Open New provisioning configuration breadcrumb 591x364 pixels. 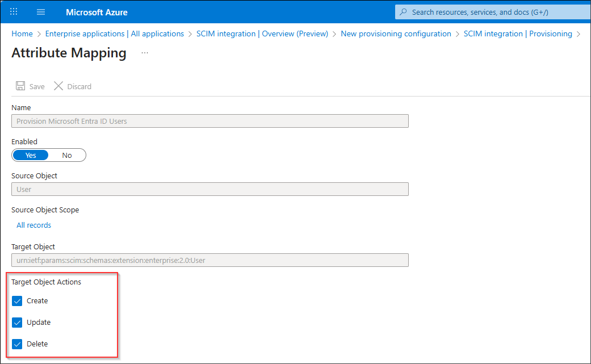point(396,34)
